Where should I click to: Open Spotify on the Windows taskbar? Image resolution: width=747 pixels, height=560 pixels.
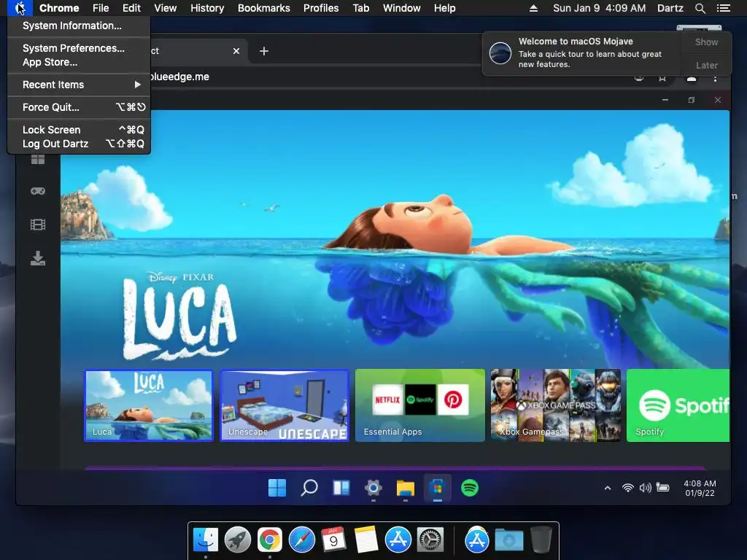(469, 488)
